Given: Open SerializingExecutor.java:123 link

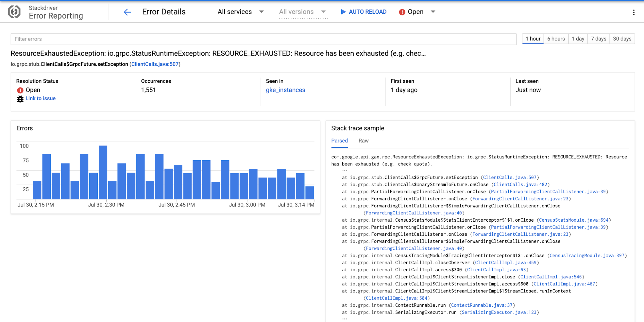Looking at the screenshot, I should pyautogui.click(x=499, y=312).
